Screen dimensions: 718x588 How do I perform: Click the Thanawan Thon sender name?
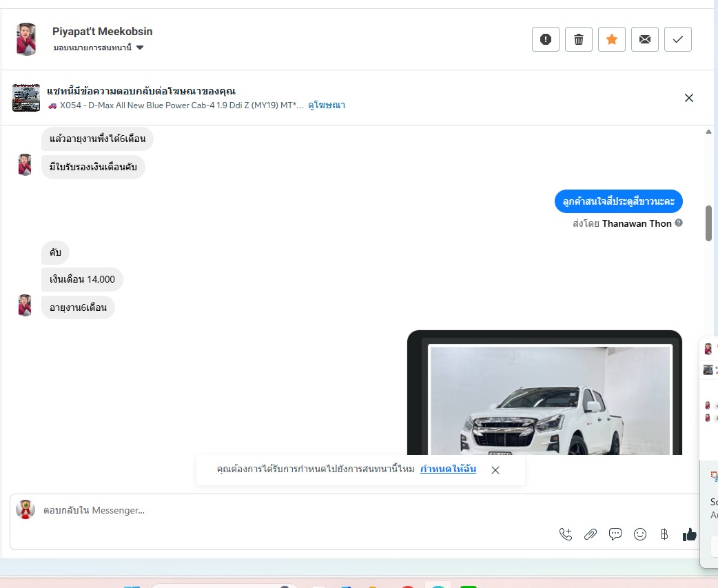pos(637,223)
